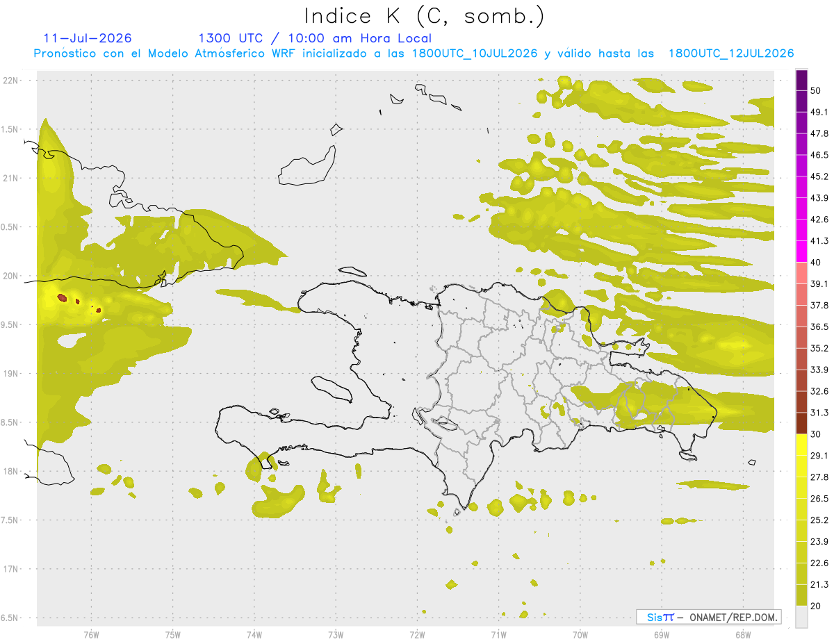Click colorbar value "25.2"
Image resolution: width=834 pixels, height=644 pixels.
coord(819,520)
